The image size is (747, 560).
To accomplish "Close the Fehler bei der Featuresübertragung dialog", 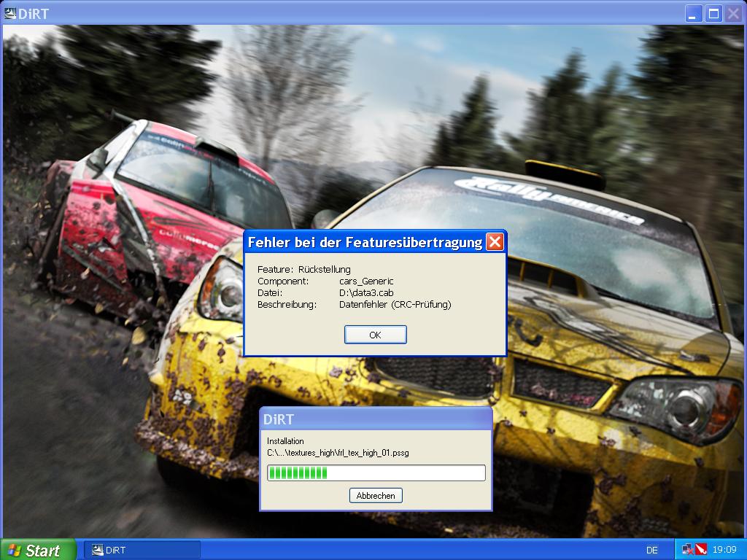I will point(495,242).
